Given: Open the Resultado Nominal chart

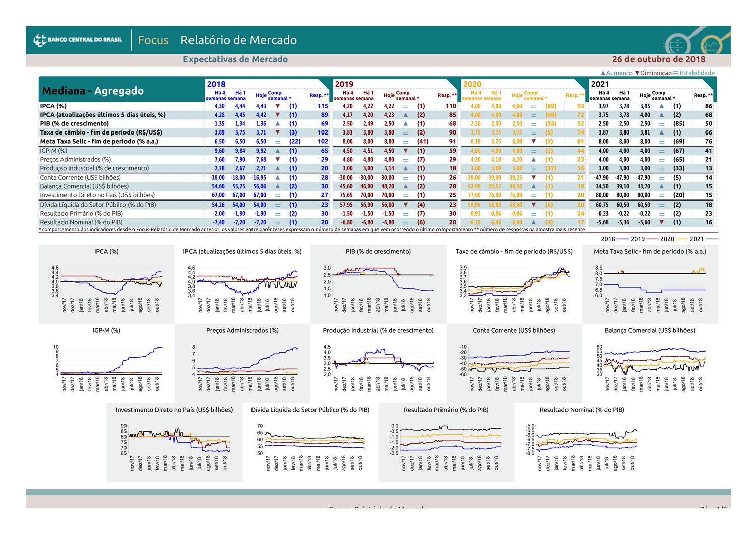Looking at the screenshot, I should coord(582,442).
